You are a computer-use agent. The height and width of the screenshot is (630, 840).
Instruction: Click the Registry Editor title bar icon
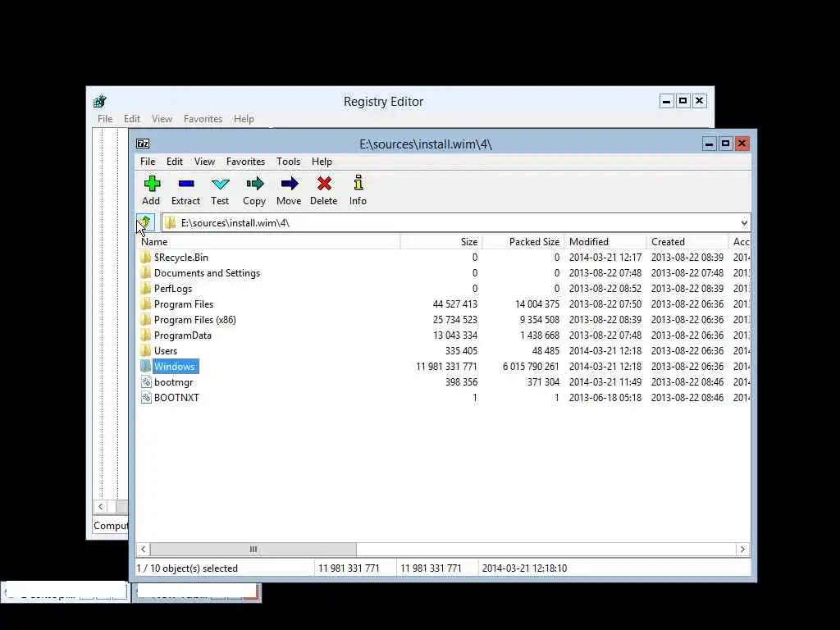100,101
